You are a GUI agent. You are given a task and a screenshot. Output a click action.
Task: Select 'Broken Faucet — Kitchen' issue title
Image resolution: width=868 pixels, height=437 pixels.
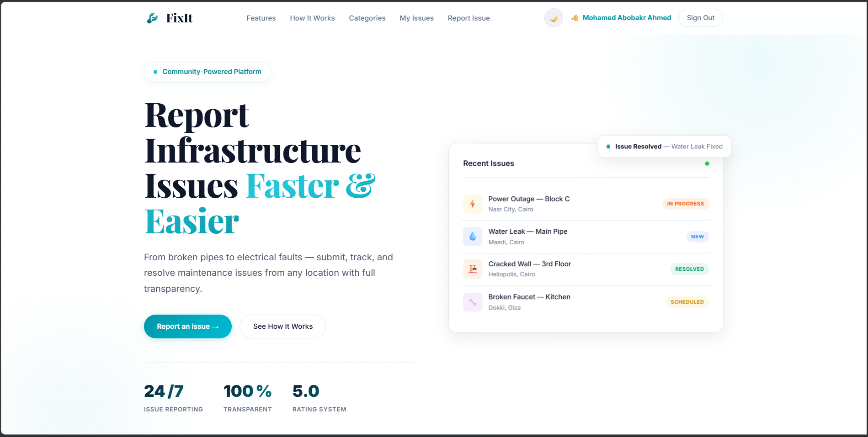[529, 297]
